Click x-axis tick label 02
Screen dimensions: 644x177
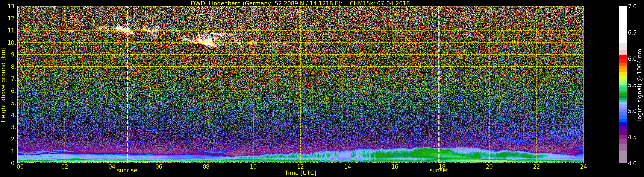(x=65, y=167)
